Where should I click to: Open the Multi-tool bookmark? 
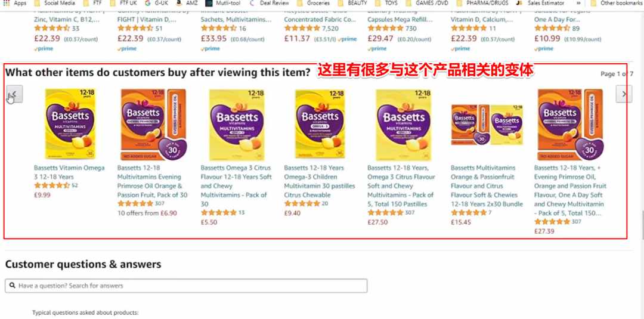coord(223,3)
